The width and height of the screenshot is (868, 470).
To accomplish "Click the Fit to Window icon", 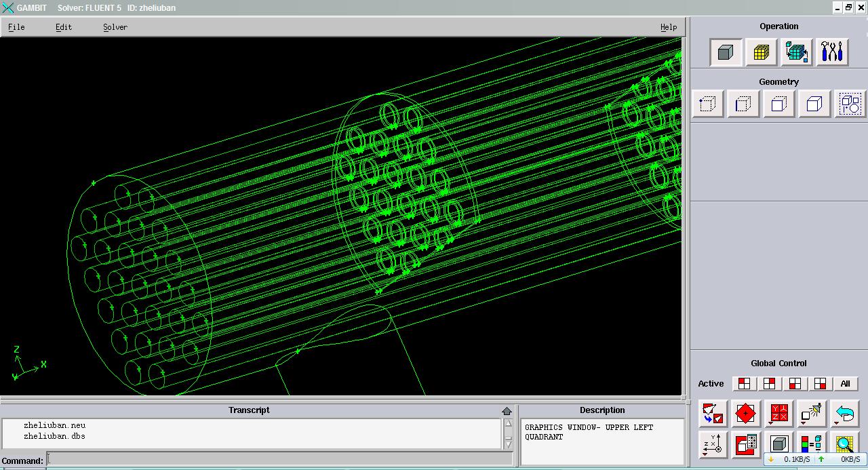I will (x=713, y=413).
